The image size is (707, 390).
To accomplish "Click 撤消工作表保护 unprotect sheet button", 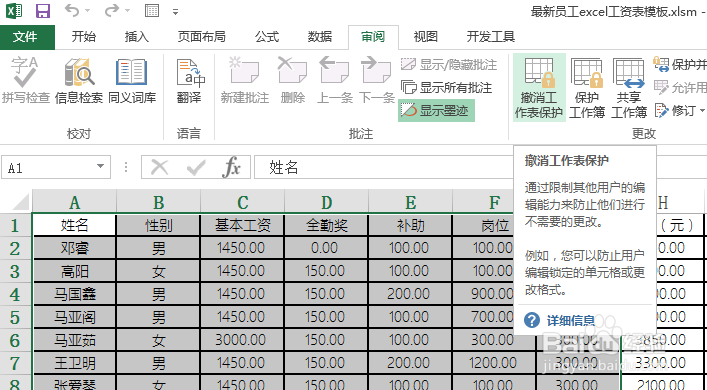I will point(539,87).
